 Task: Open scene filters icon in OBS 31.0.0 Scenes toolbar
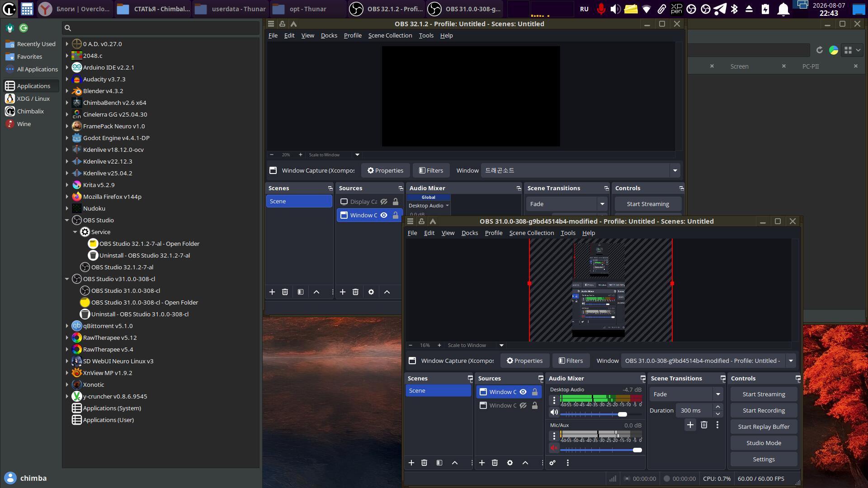[x=439, y=463]
